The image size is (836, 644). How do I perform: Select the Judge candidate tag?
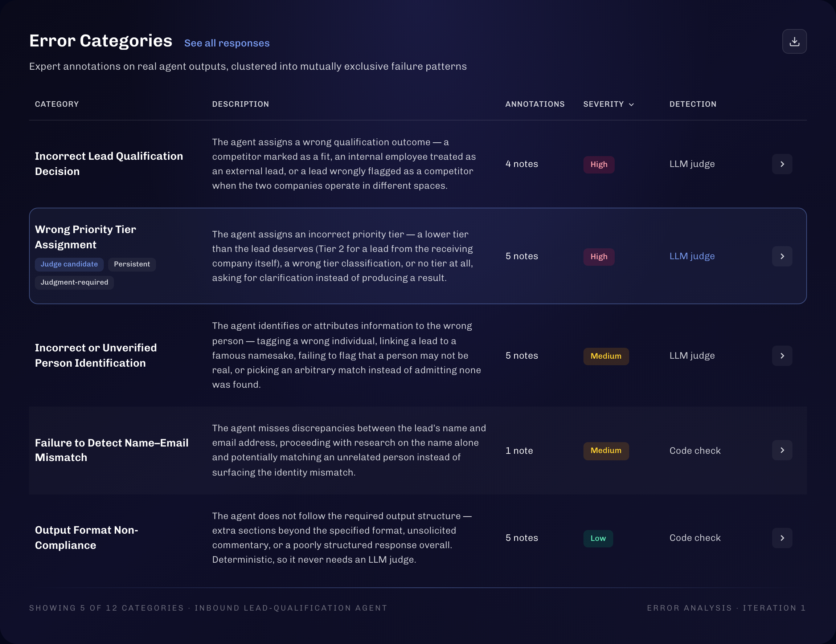coord(69,264)
